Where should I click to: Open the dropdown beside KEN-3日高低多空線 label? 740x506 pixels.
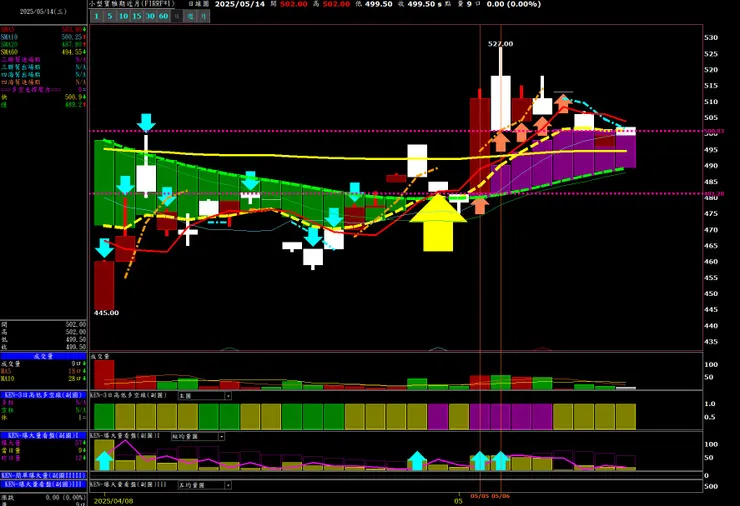pyautogui.click(x=228, y=396)
